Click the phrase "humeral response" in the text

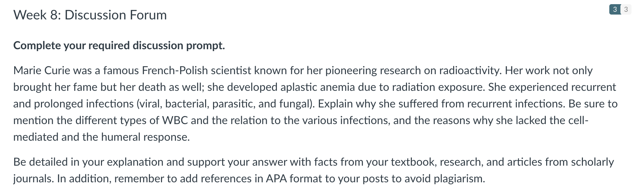145,137
